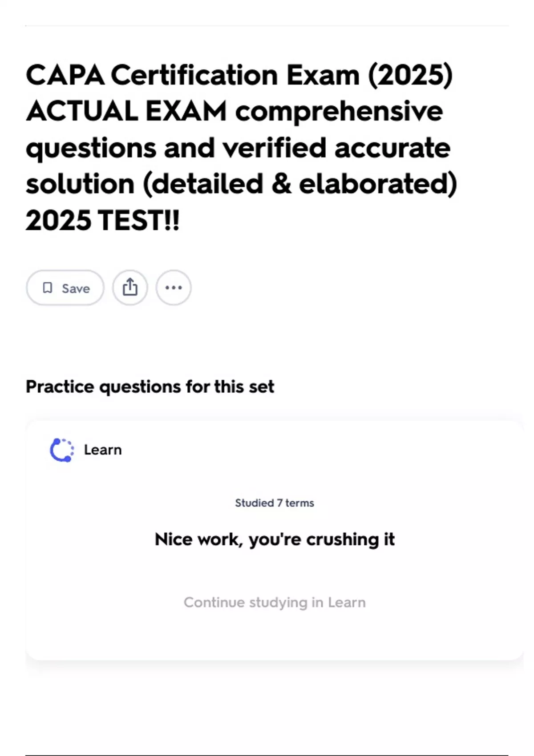
Task: Click the 'Practice questions for this set' heading
Action: pyautogui.click(x=150, y=386)
